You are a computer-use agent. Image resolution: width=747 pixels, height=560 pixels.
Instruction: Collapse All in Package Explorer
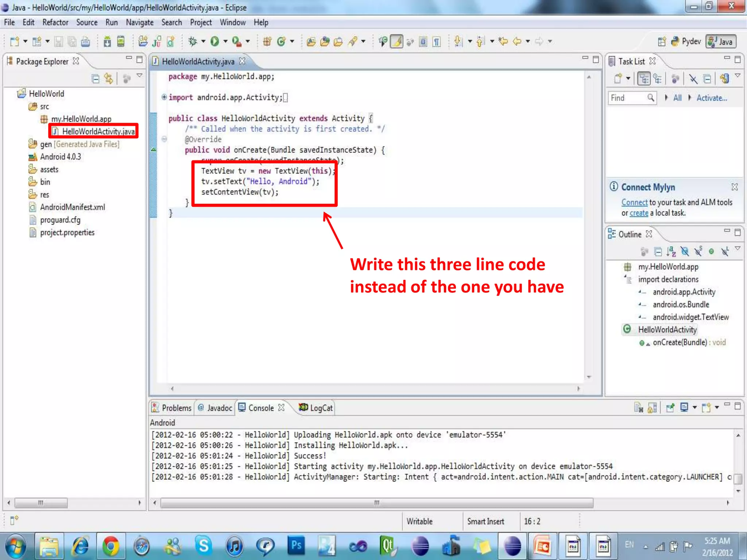[96, 78]
